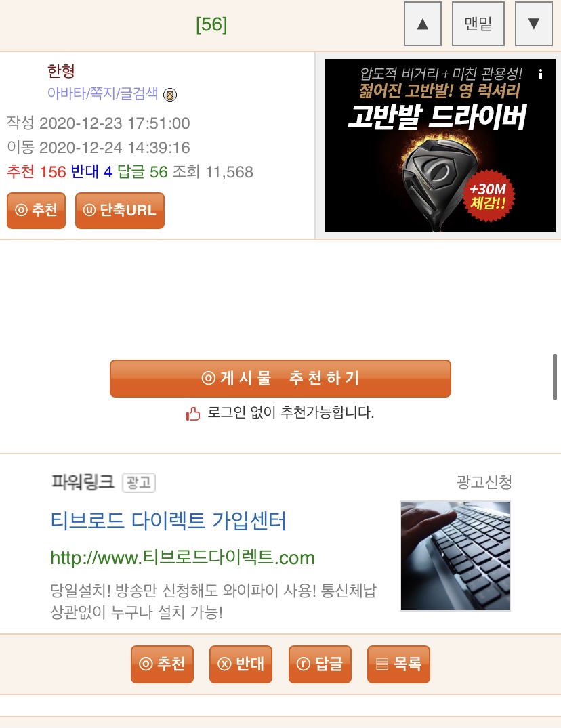Image resolution: width=561 pixels, height=728 pixels.
Task: Click the small round icon beside 아바타/쪽지/글검색
Action: coord(170,95)
